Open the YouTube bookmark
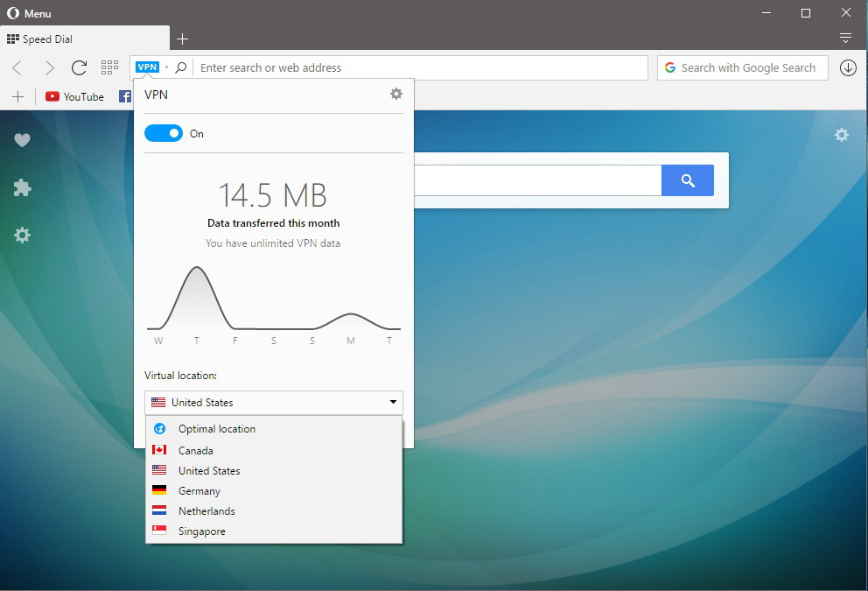868x591 pixels. [x=74, y=97]
